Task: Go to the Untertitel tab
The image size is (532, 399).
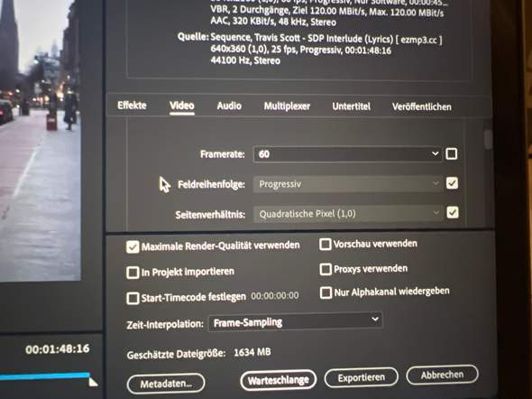Action: (x=351, y=107)
